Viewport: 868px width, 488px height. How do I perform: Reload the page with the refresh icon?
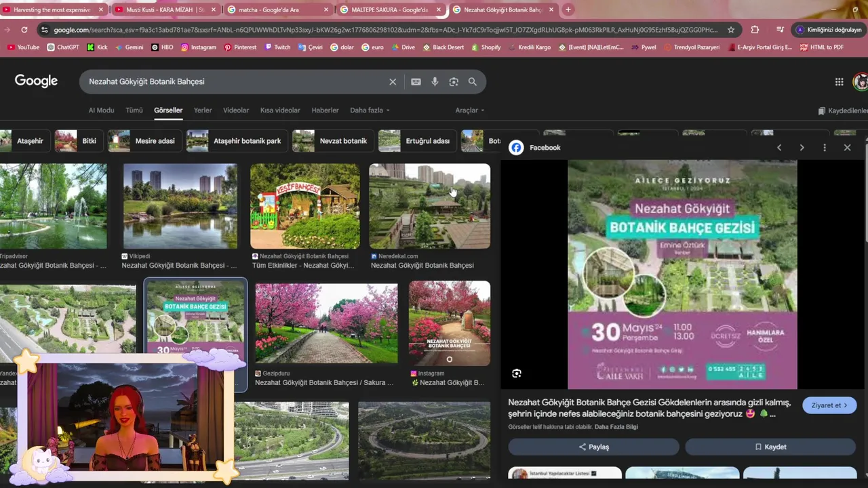coord(24,30)
